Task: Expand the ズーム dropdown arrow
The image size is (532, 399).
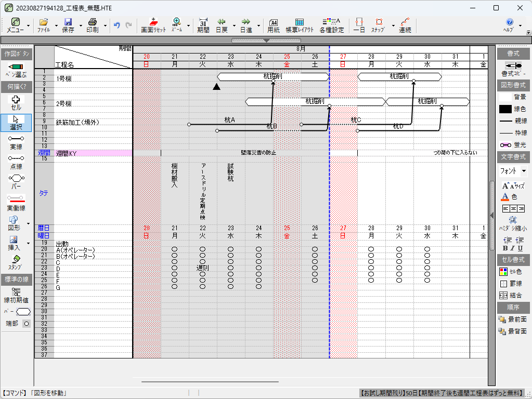Action: [x=188, y=25]
